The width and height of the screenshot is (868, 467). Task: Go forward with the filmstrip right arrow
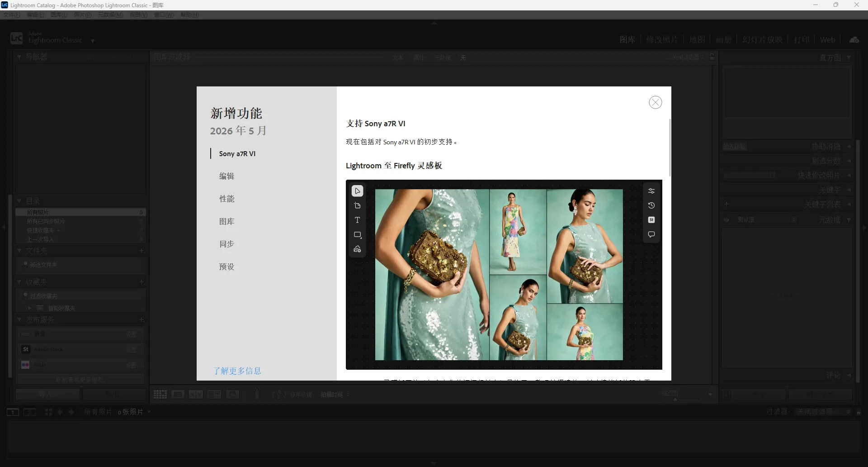pos(71,412)
